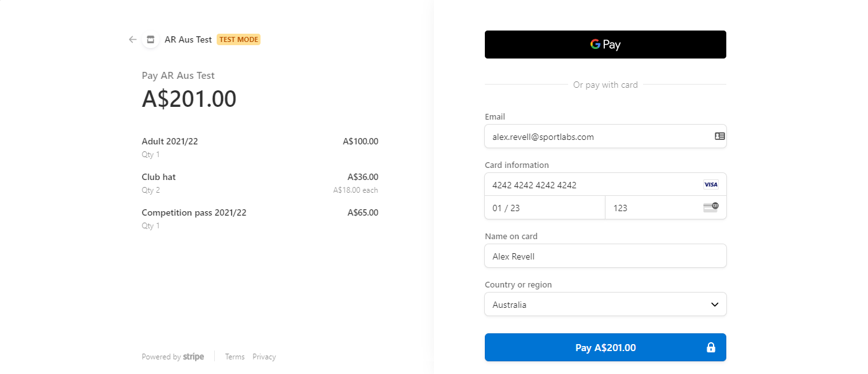Click the autofill contact card icon in Email
868x374 pixels.
[x=719, y=136]
